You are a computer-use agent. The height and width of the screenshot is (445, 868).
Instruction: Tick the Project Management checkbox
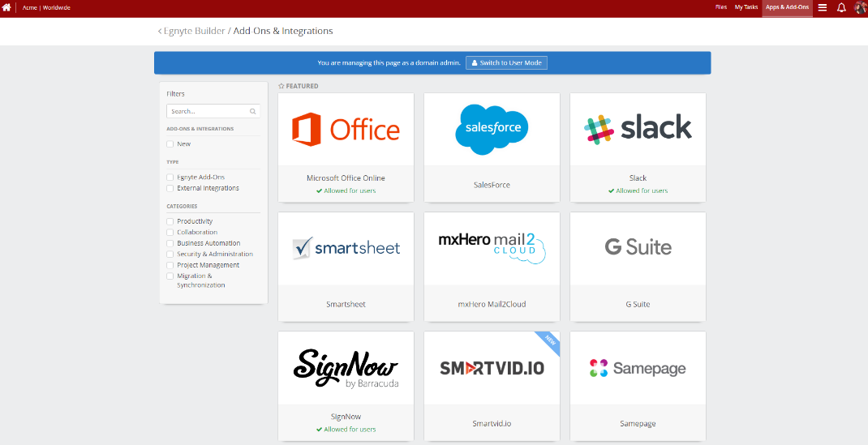tap(170, 265)
